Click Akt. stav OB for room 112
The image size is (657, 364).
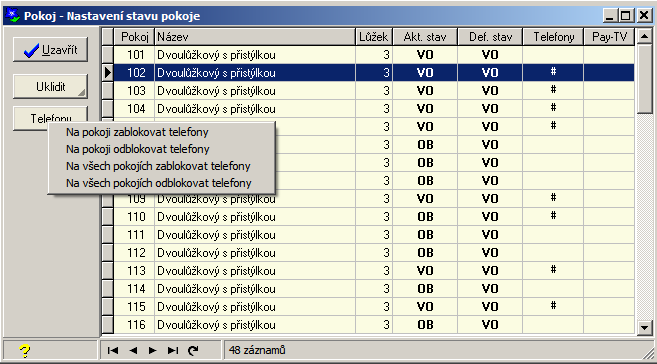pos(425,253)
